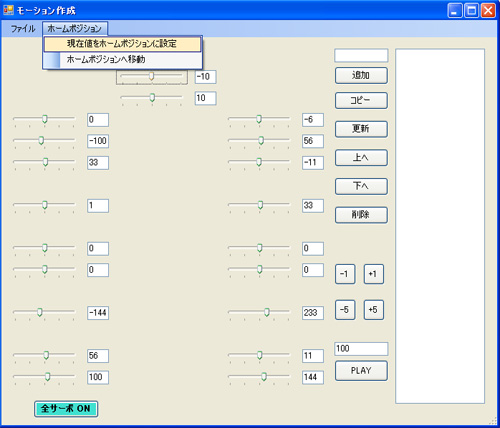Toggle the 全サーボ ON button

(66, 409)
